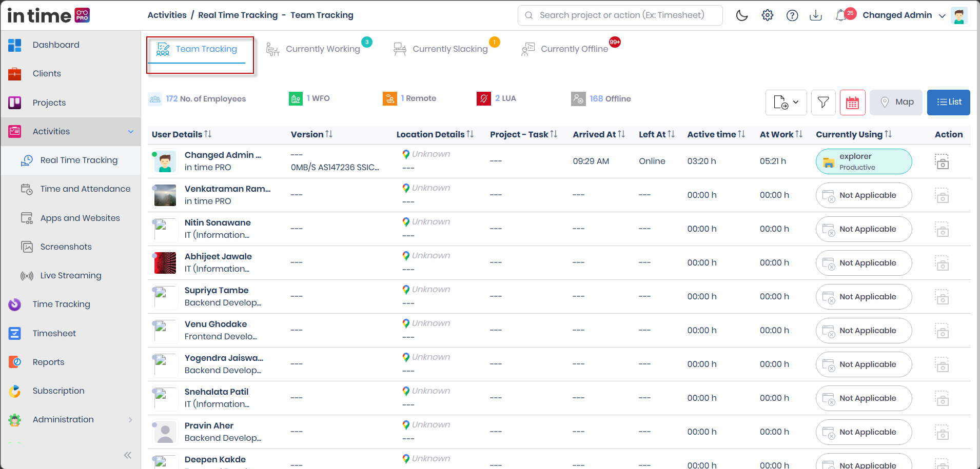Click location pin for Changed Admin row
The height and width of the screenshot is (469, 980).
pyautogui.click(x=406, y=154)
